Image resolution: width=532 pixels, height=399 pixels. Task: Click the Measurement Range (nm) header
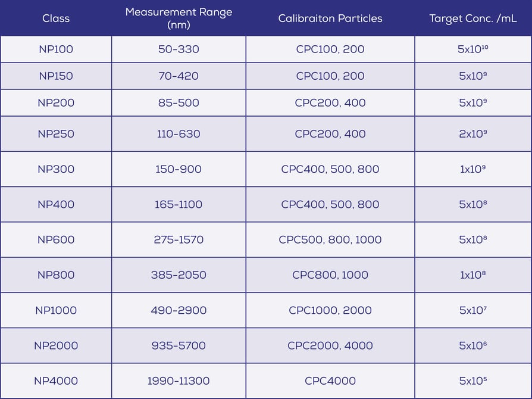(179, 18)
